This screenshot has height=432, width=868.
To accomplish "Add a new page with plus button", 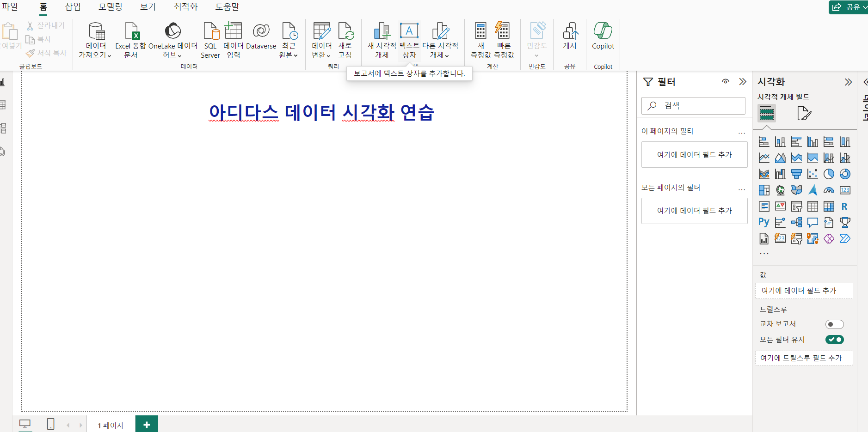I will 147,425.
